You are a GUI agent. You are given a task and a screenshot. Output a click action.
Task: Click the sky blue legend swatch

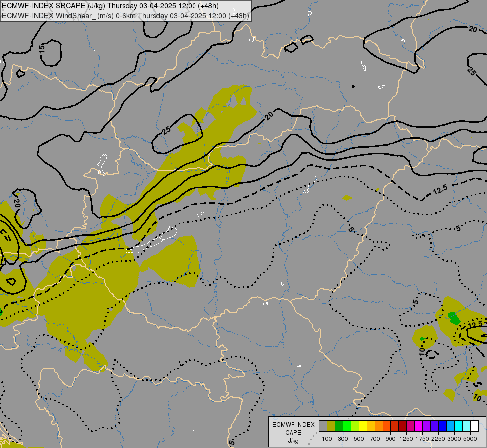451,426
